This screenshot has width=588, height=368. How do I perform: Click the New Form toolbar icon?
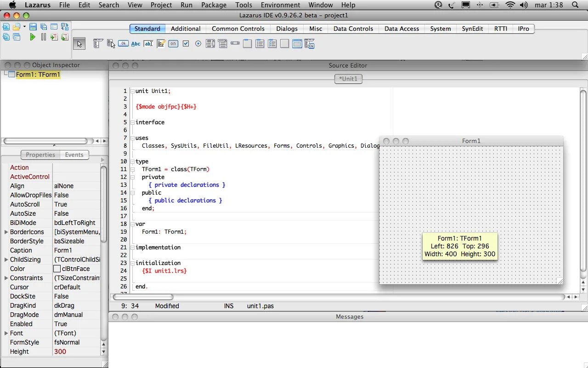point(54,27)
